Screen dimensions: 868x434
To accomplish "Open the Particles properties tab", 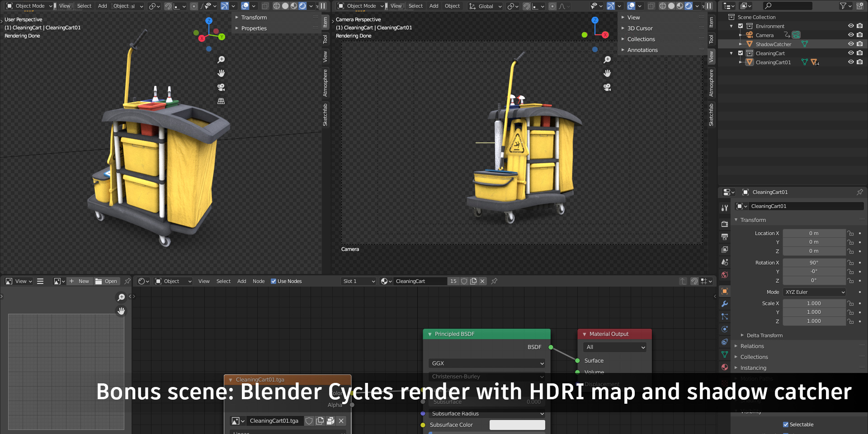I will [725, 316].
